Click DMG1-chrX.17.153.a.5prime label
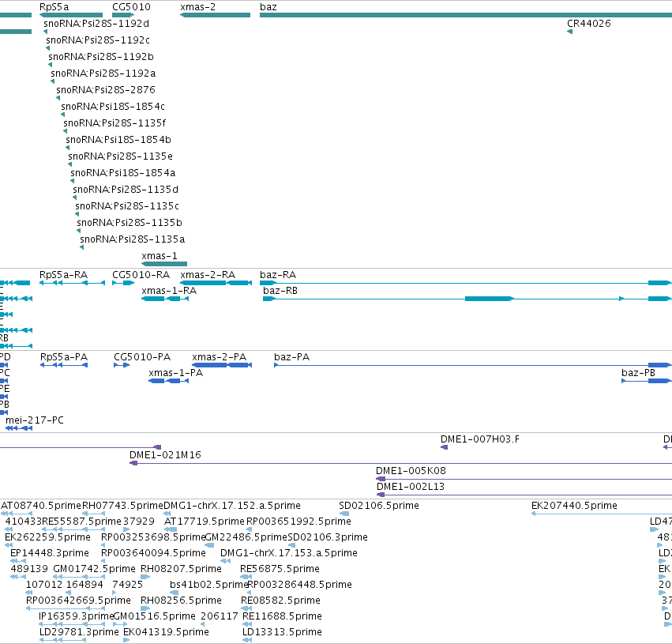 pos(289,553)
